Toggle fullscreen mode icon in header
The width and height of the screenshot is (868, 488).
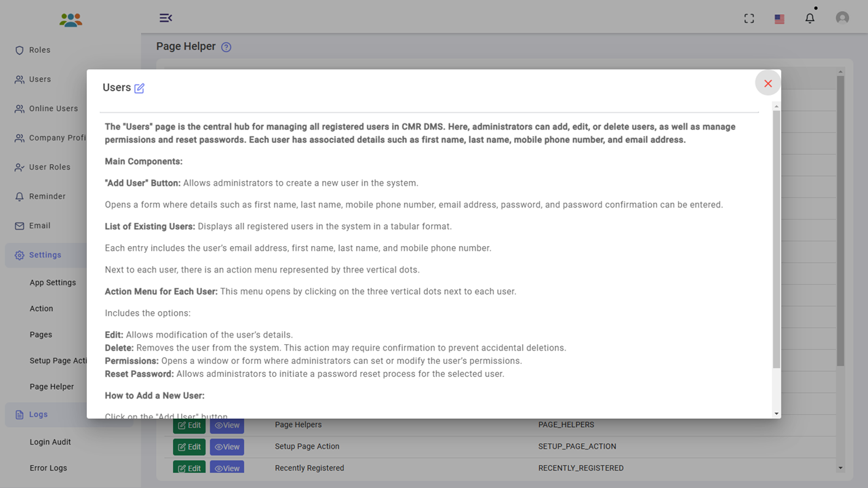749,18
